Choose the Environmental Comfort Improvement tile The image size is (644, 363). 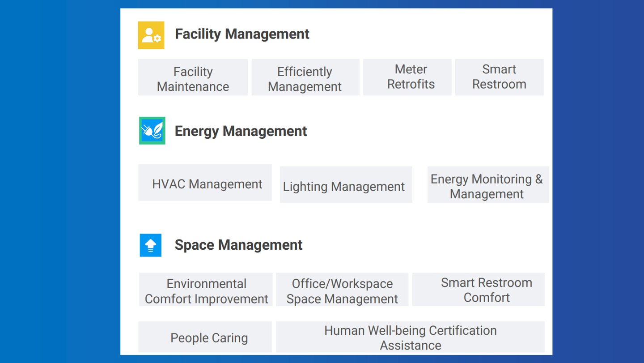(x=206, y=290)
